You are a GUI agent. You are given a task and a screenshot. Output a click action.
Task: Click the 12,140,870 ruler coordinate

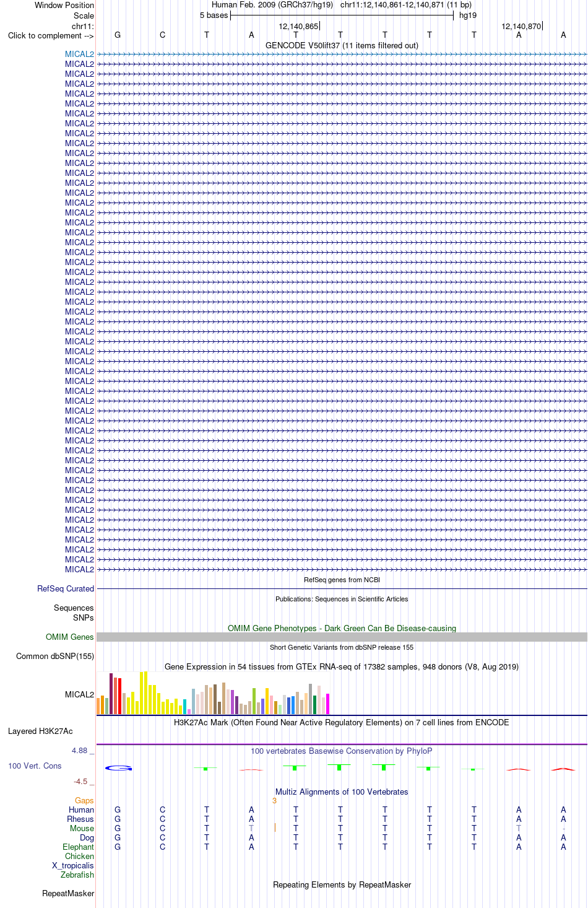pos(521,26)
